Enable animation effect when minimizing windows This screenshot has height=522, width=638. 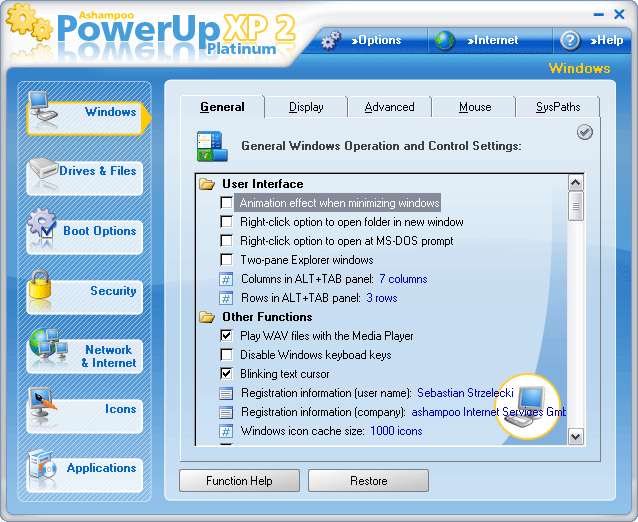pos(227,203)
